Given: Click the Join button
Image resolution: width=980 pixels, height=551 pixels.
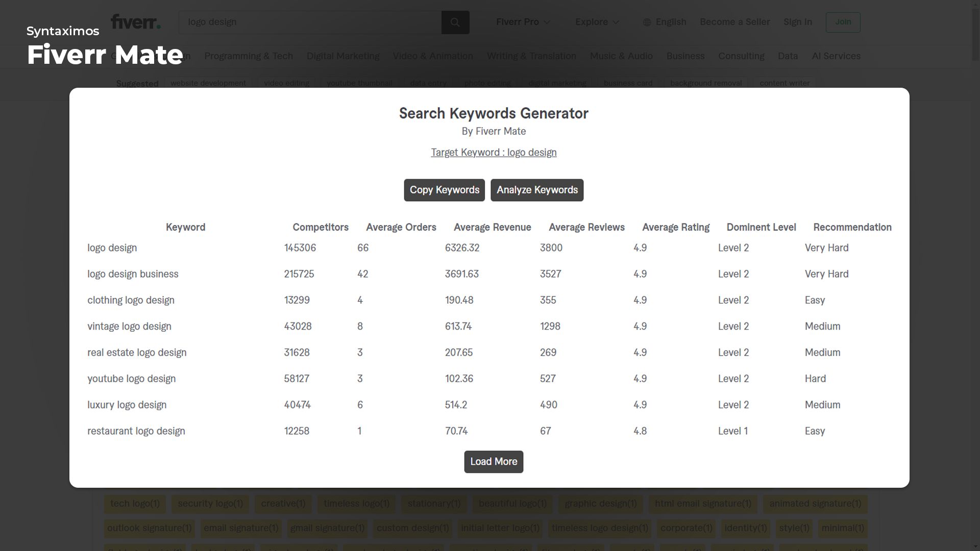Looking at the screenshot, I should click(843, 22).
